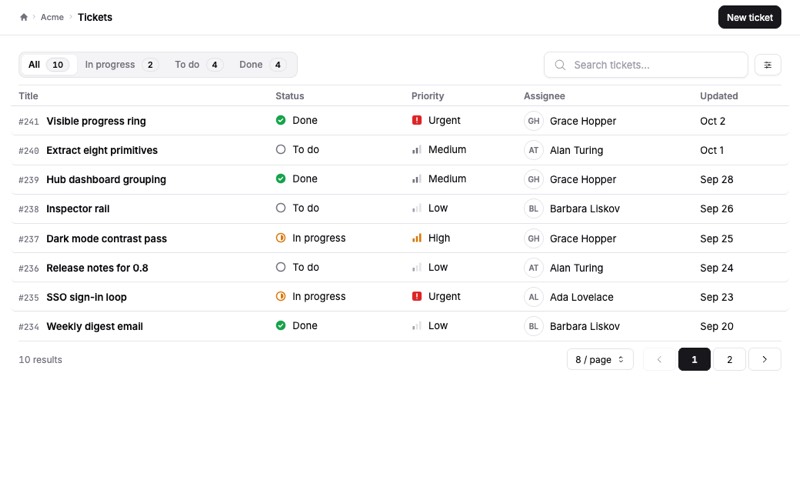Click current page 1 button
Image resolution: width=800 pixels, height=500 pixels.
pos(694,359)
